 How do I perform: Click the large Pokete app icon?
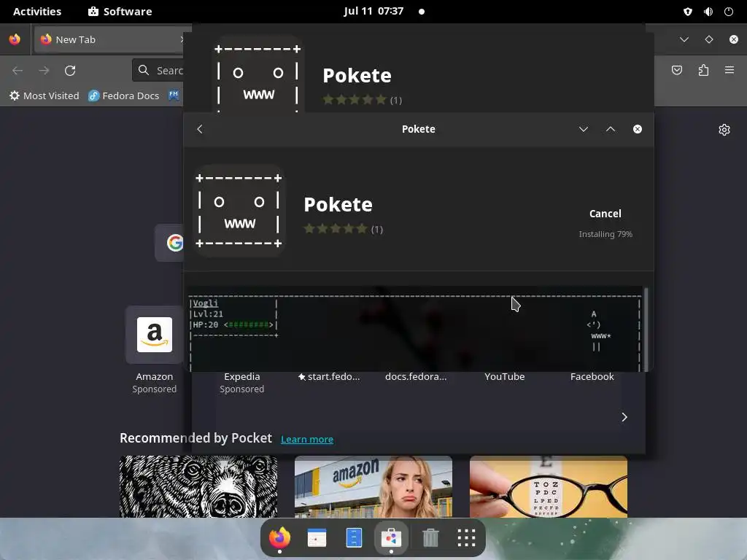click(x=239, y=211)
